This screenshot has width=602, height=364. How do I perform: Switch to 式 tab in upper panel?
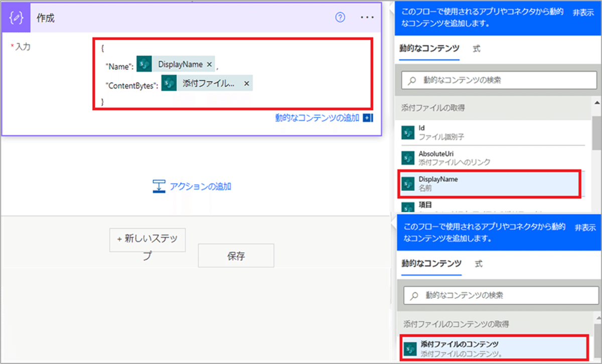click(x=477, y=49)
